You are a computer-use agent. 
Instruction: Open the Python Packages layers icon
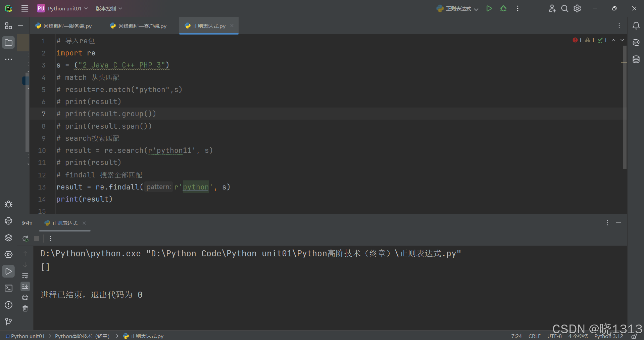[x=8, y=238]
